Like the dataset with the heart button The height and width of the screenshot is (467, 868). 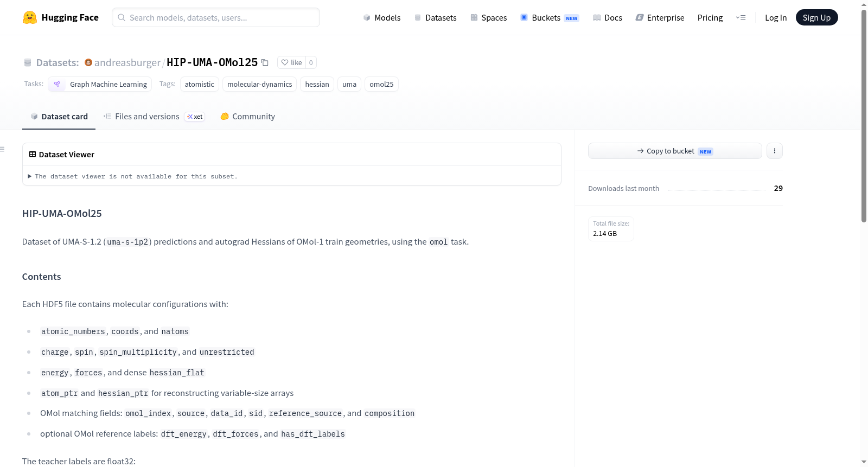point(291,62)
